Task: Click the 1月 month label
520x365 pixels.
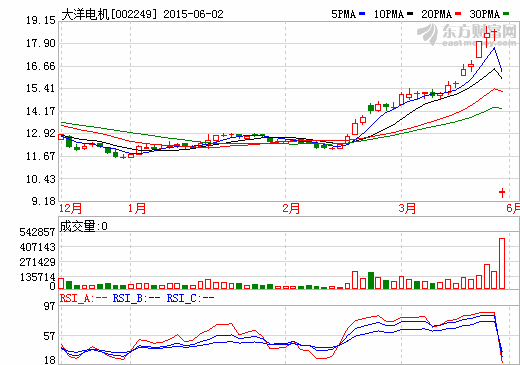Action: tap(137, 208)
